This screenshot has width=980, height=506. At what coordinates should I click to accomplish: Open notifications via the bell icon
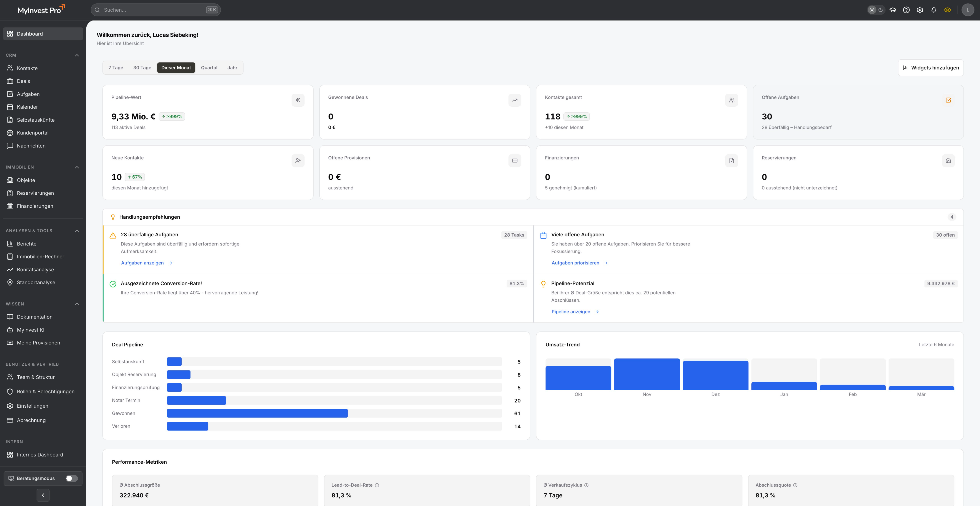point(933,10)
